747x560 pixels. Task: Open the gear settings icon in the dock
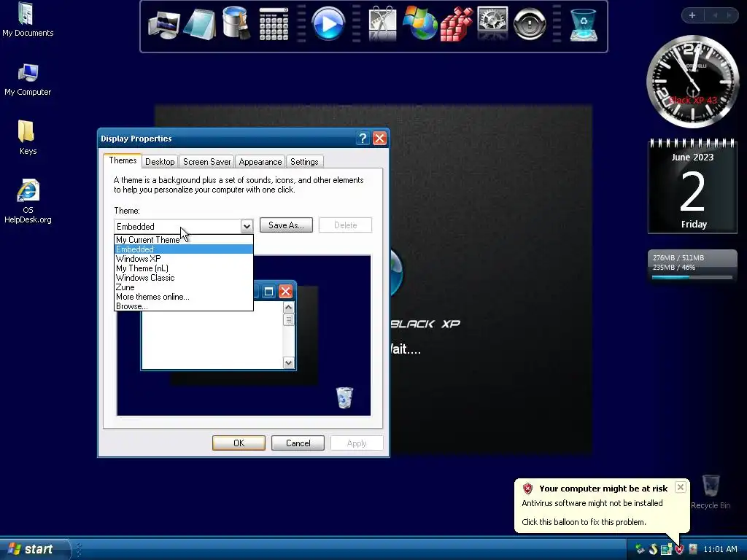pyautogui.click(x=492, y=23)
